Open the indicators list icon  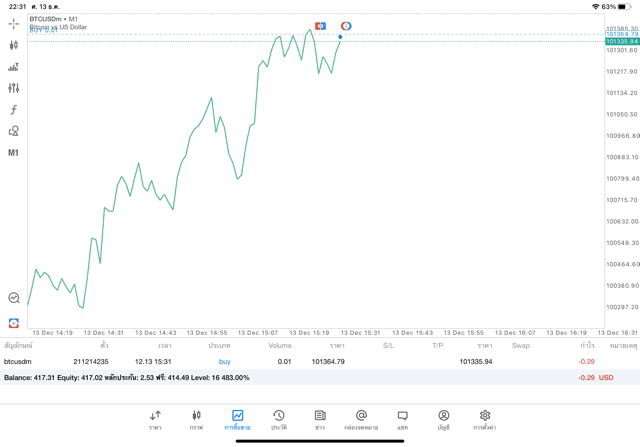click(14, 67)
